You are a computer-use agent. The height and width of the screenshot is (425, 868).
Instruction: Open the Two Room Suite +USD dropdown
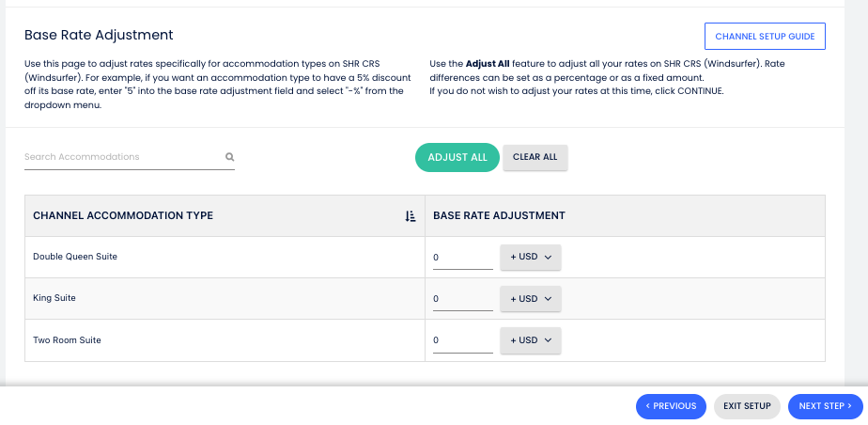[530, 340]
